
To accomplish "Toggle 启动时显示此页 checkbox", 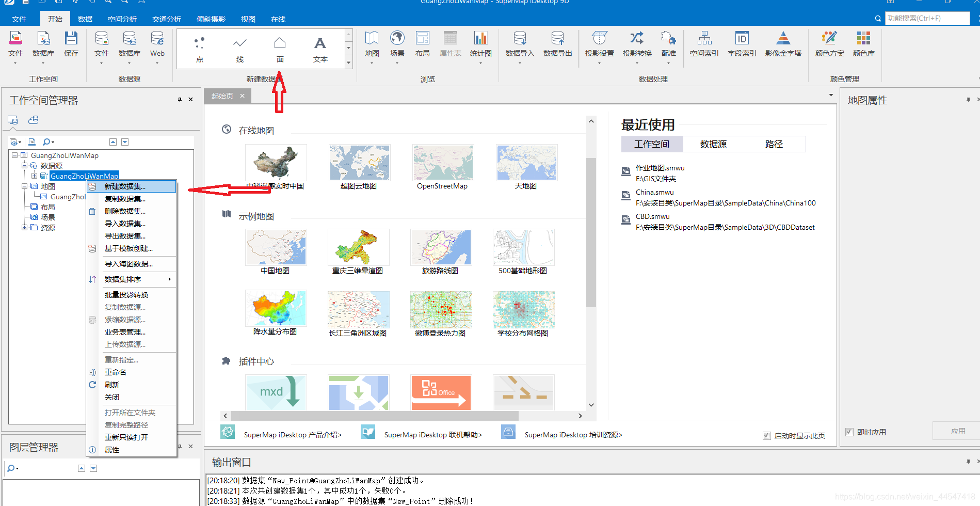I will pyautogui.click(x=766, y=435).
